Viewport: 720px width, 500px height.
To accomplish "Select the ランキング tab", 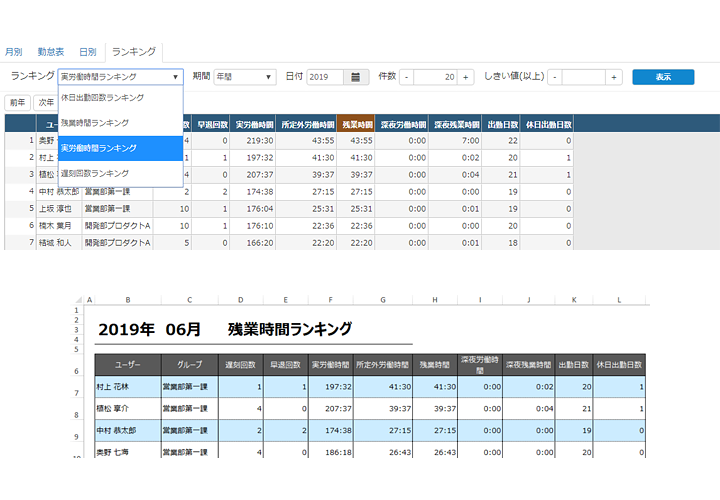I will [x=134, y=52].
